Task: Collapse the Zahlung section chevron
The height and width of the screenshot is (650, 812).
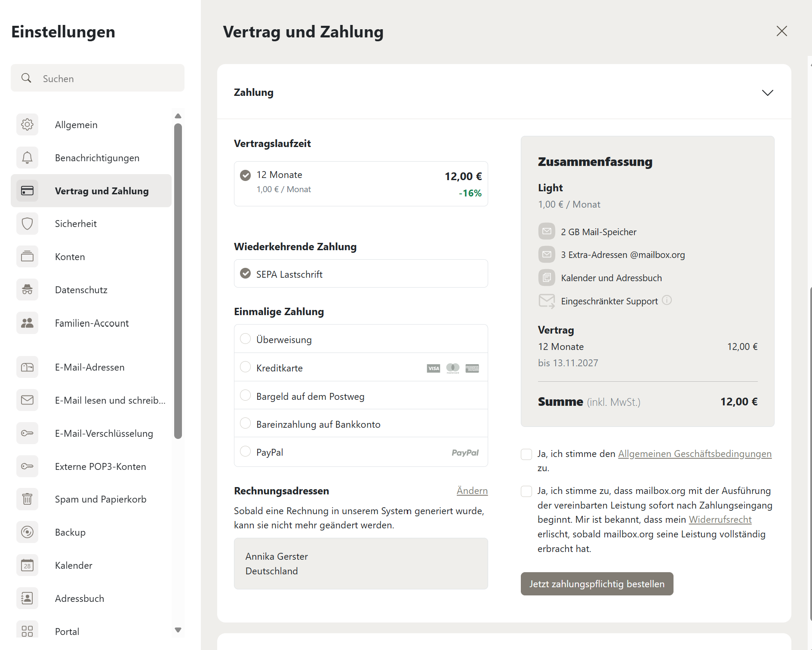Action: [767, 93]
